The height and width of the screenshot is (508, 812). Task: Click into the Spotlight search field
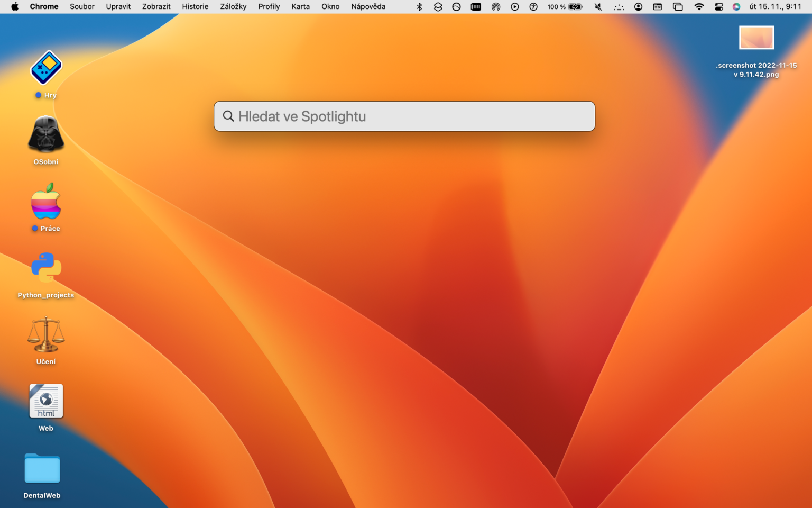pos(412,116)
